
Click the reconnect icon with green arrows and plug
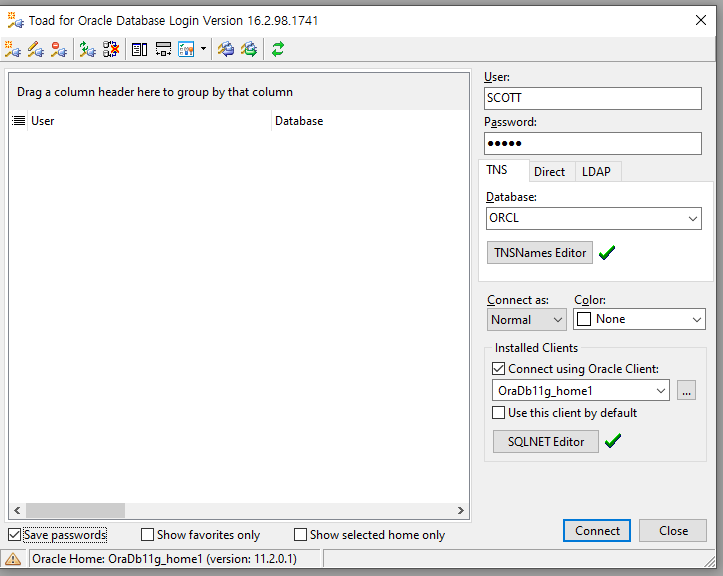pos(87,49)
